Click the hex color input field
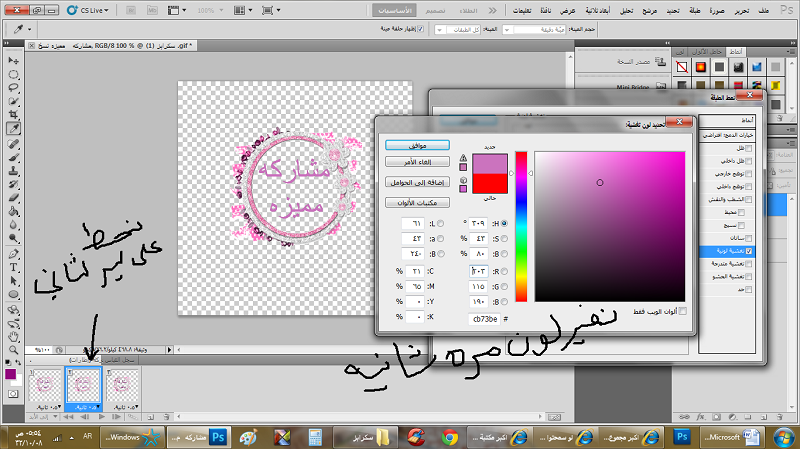 (x=486, y=320)
